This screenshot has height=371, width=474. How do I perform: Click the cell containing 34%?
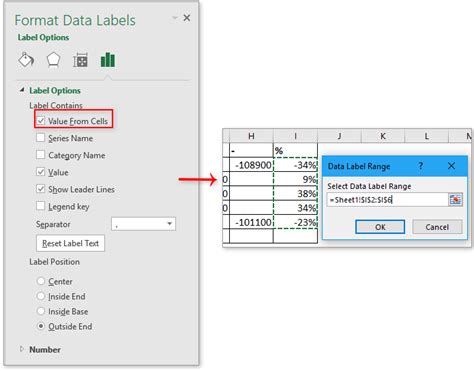click(x=295, y=208)
